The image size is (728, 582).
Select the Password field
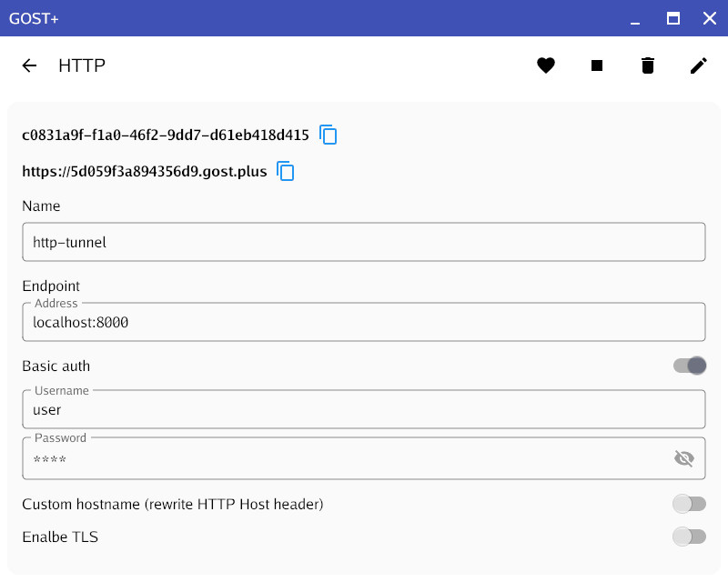tap(346, 458)
